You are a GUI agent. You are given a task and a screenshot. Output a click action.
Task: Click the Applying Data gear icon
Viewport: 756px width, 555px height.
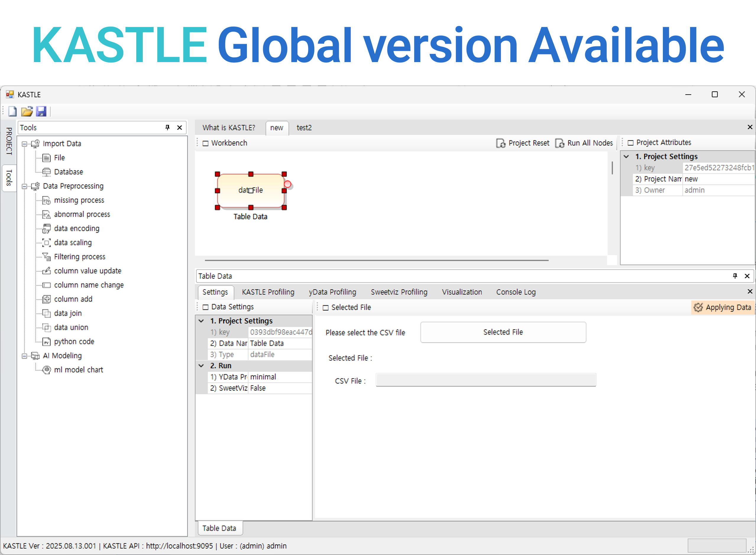point(698,308)
